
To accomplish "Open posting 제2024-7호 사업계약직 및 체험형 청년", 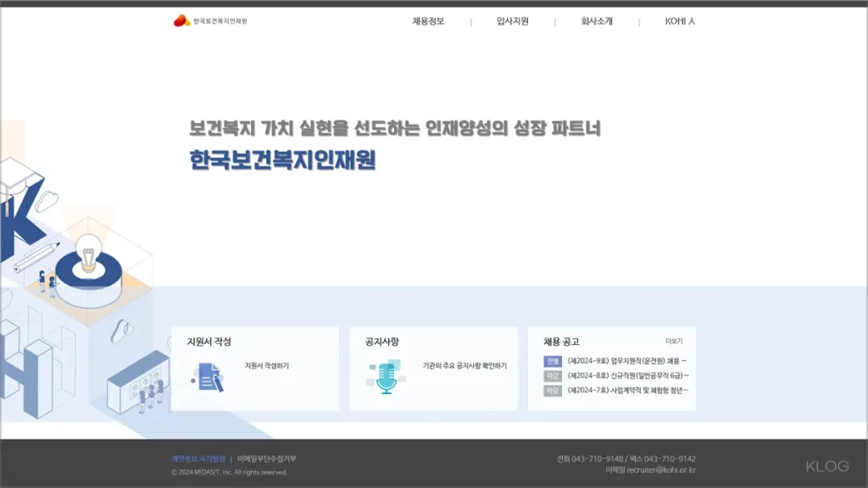I will (x=628, y=390).
